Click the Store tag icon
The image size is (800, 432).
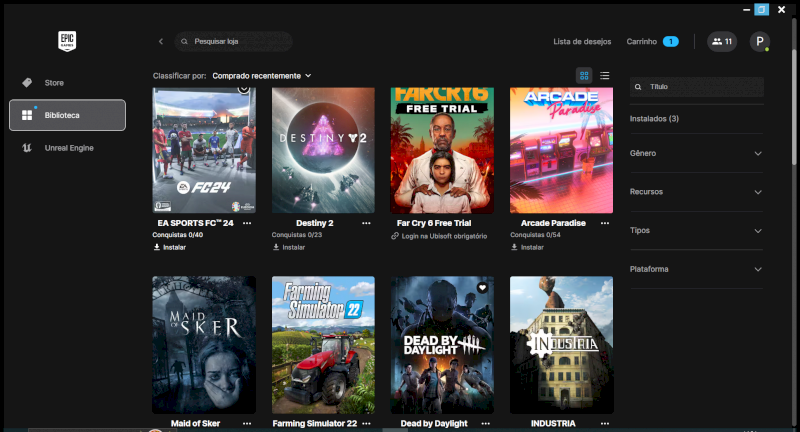tap(27, 82)
